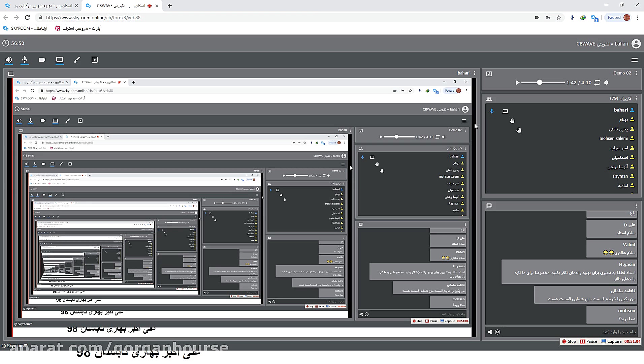Image resolution: width=644 pixels, height=364 pixels.
Task: Click the chat panel speech bubble icon
Action: [489, 206]
